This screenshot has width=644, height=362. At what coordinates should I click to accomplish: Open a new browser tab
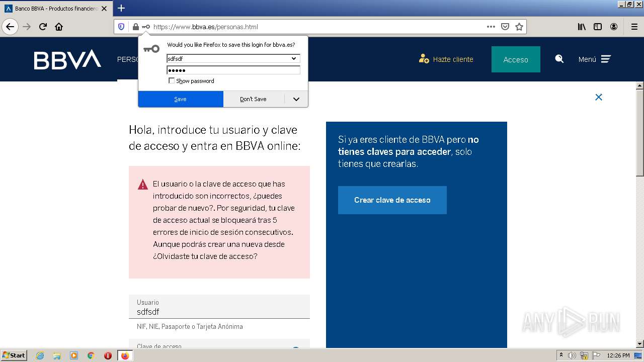(x=121, y=8)
